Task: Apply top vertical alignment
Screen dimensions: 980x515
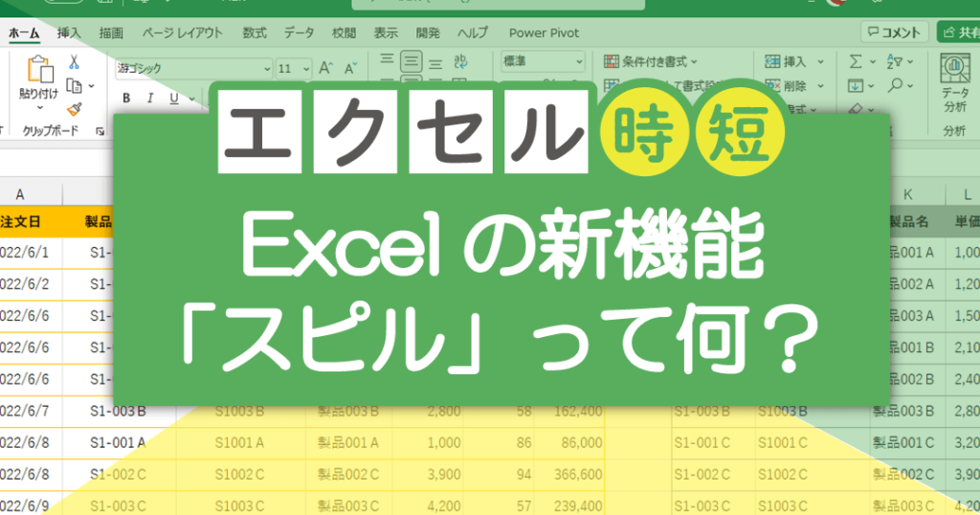Action: point(387,60)
